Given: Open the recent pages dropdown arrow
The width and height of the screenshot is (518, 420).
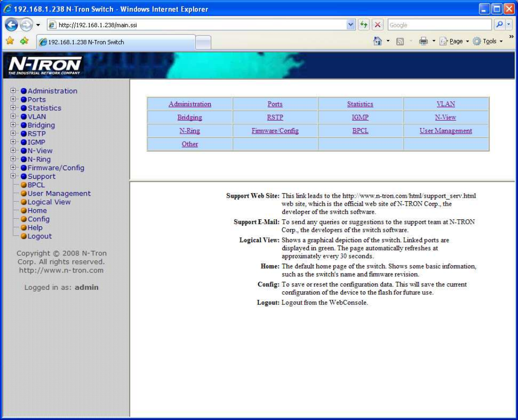Looking at the screenshot, I should pos(39,25).
